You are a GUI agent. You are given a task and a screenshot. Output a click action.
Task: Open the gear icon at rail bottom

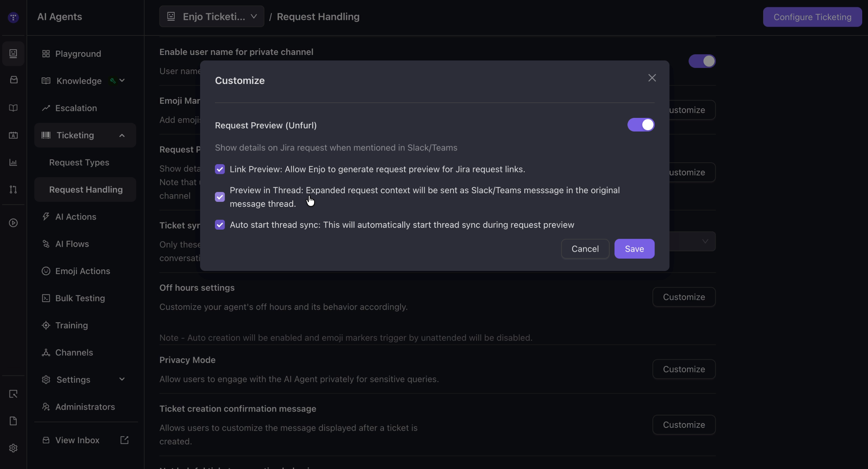[x=13, y=448]
